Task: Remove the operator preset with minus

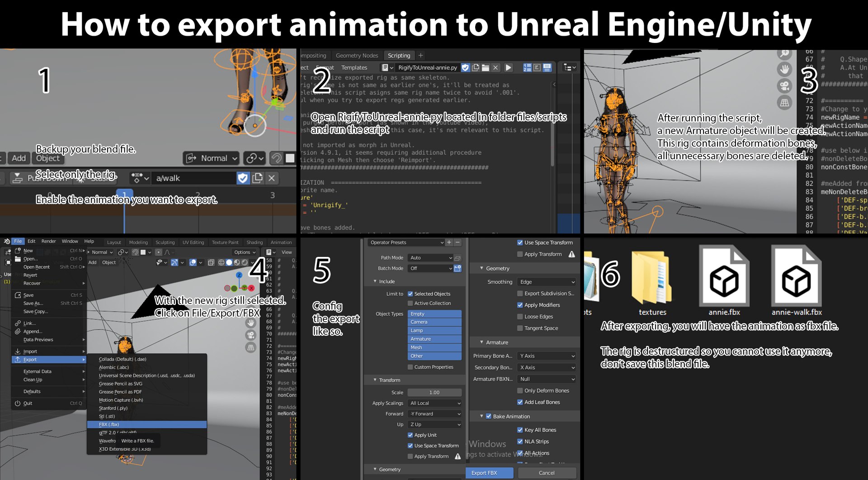Action: pyautogui.click(x=458, y=242)
